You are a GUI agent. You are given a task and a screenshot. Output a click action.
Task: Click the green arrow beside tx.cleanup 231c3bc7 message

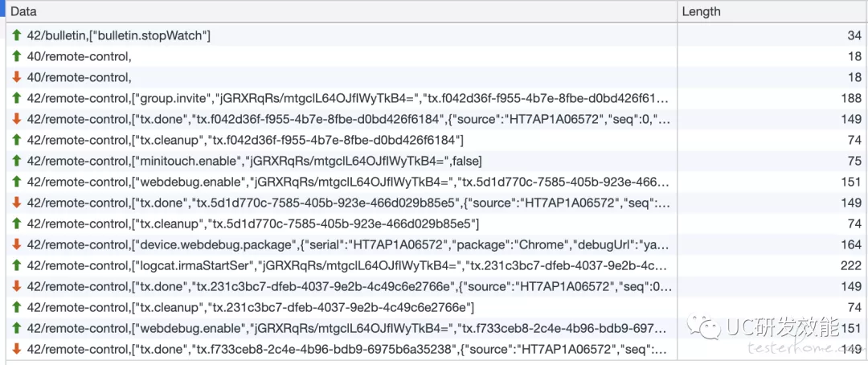pyautogui.click(x=17, y=307)
